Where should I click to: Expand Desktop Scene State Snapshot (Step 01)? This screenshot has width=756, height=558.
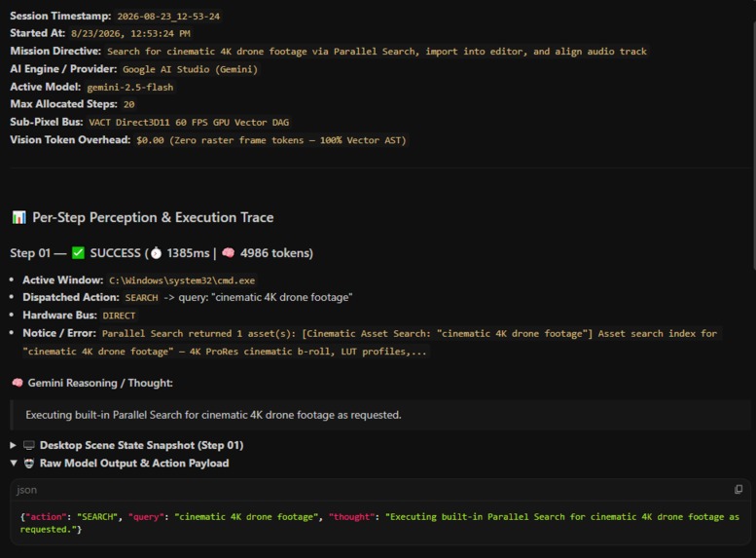click(14, 445)
